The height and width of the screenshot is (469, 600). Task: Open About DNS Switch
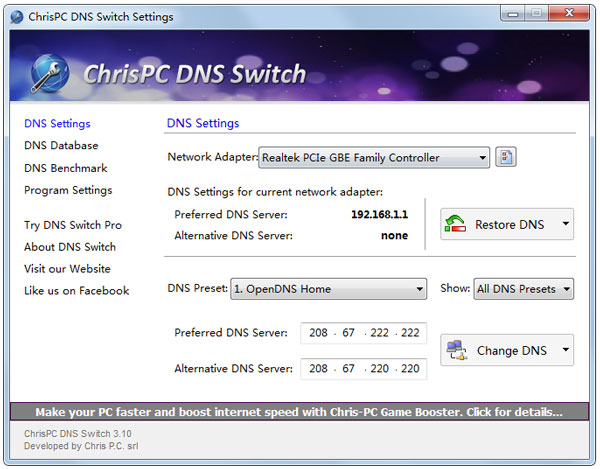point(70,247)
